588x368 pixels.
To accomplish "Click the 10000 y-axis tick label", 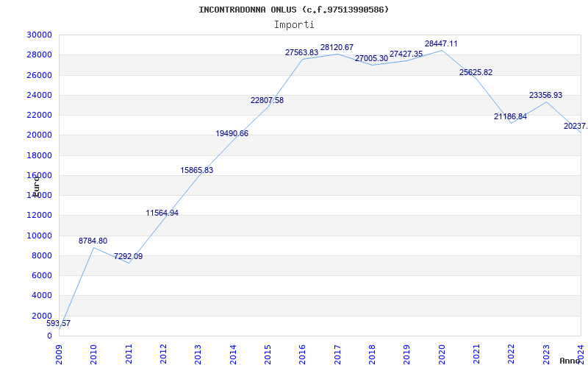I will click(40, 236).
